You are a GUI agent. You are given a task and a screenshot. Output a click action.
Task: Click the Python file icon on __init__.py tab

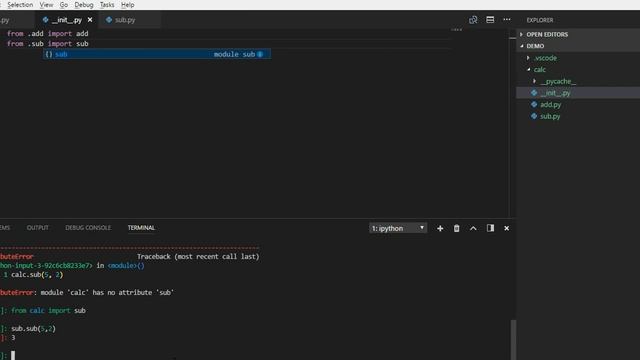45,20
